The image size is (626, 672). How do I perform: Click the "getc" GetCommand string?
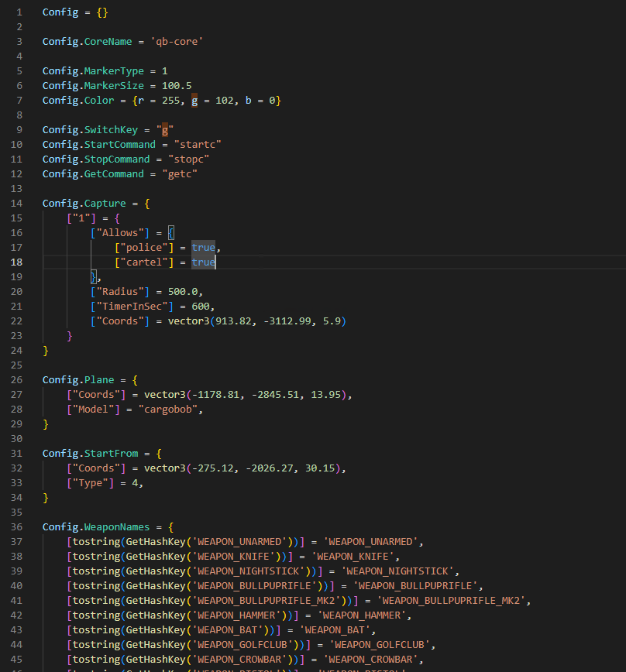[x=183, y=174]
